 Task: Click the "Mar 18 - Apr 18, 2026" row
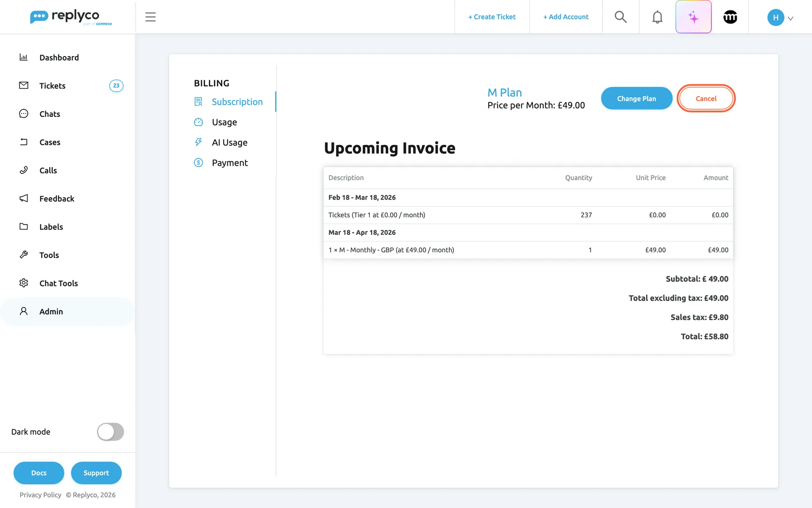click(528, 233)
